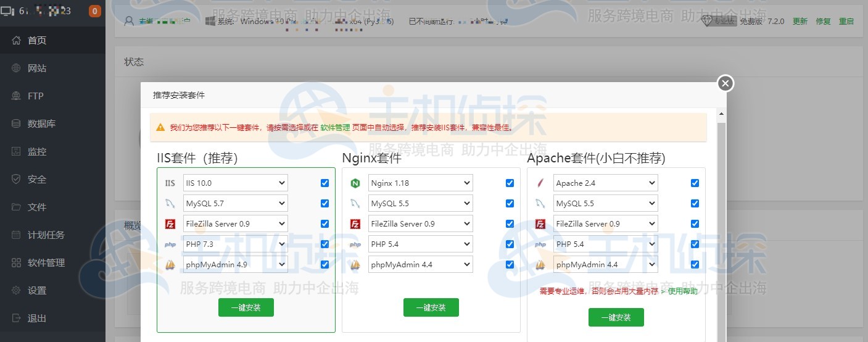Click the Apache feather icon
Image resolution: width=868 pixels, height=342 pixels.
pos(540,183)
